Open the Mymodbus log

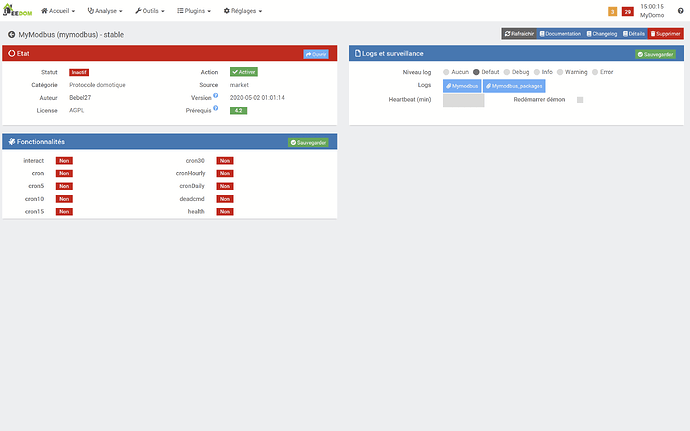462,86
